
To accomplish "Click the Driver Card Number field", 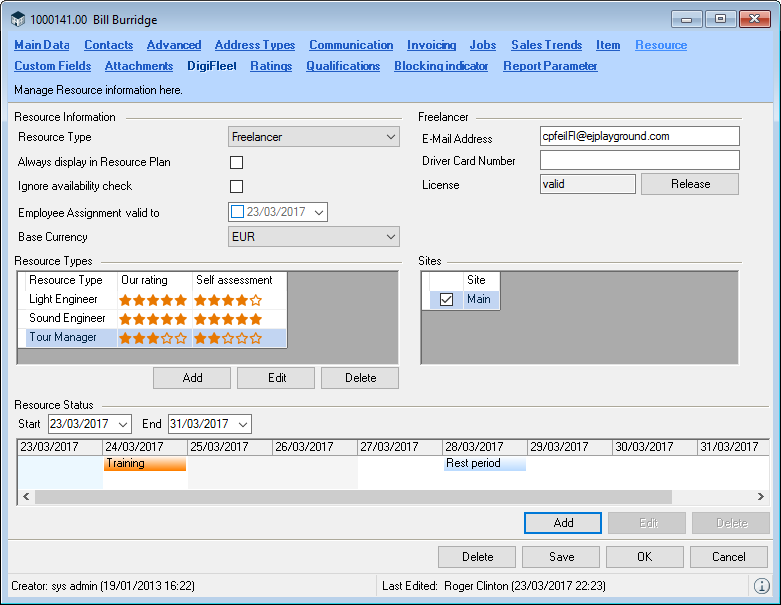I will (639, 160).
